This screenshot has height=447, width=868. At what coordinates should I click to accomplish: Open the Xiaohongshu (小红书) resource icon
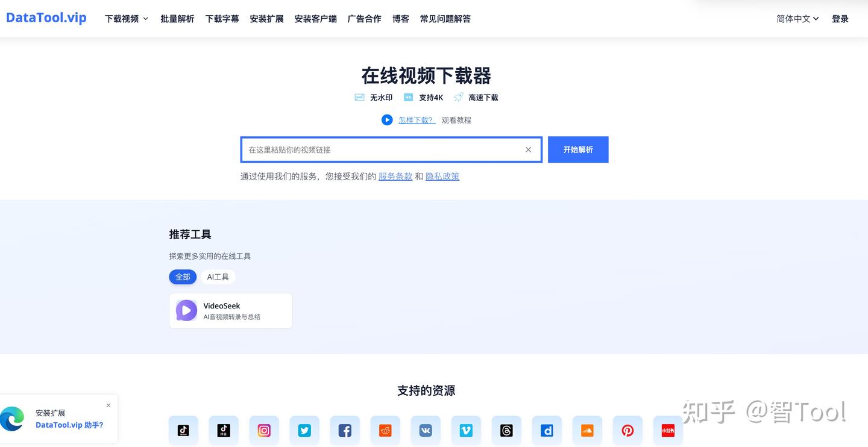pos(668,430)
